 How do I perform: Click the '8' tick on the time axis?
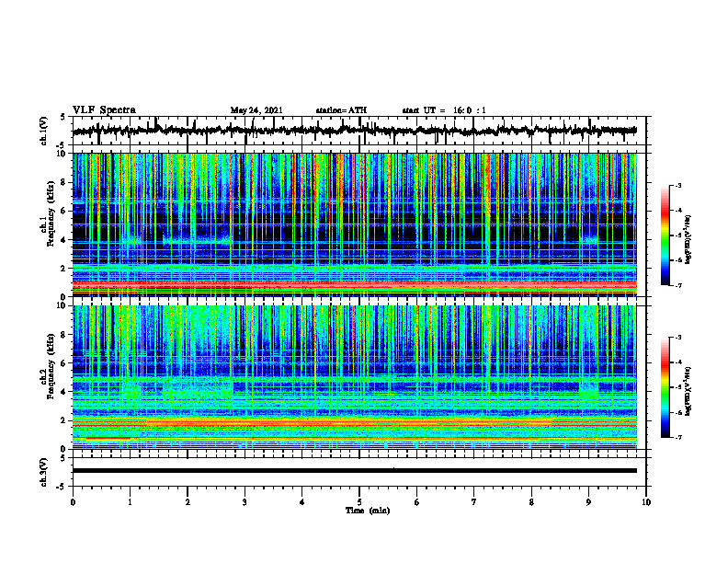531,502
